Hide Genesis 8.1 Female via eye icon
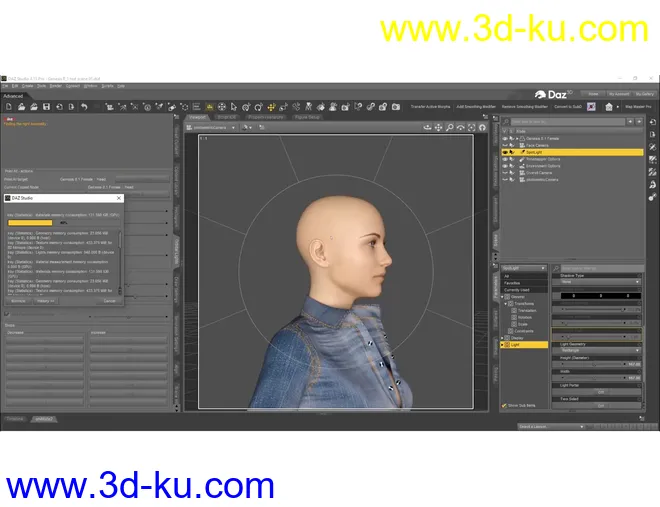Viewport: 660px width, 507px height. coord(505,138)
